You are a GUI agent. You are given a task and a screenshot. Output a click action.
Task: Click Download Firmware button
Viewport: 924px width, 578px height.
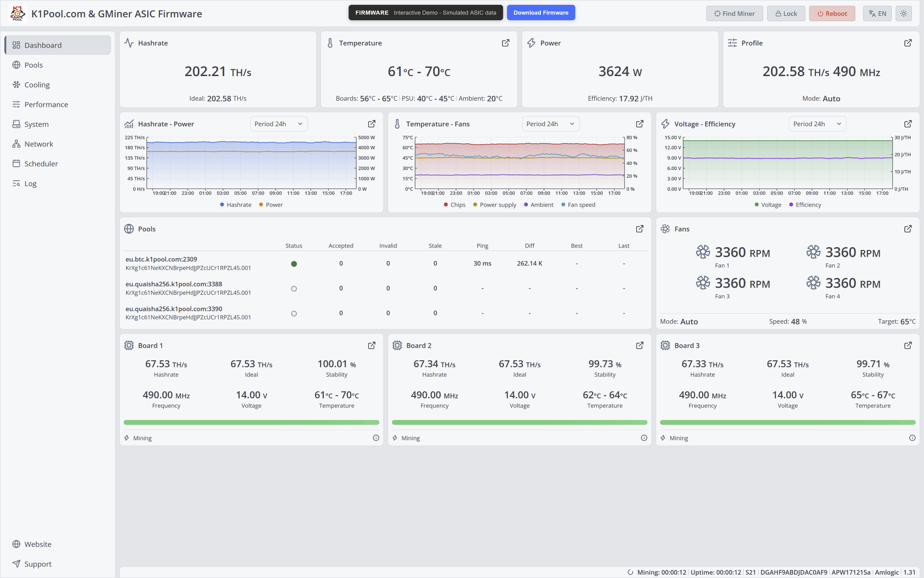541,13
